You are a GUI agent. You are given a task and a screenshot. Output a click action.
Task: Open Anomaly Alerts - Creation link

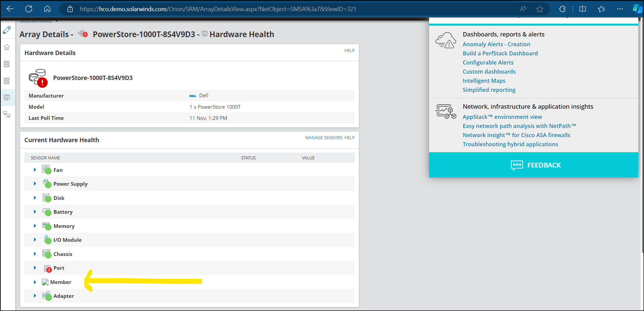tap(496, 44)
